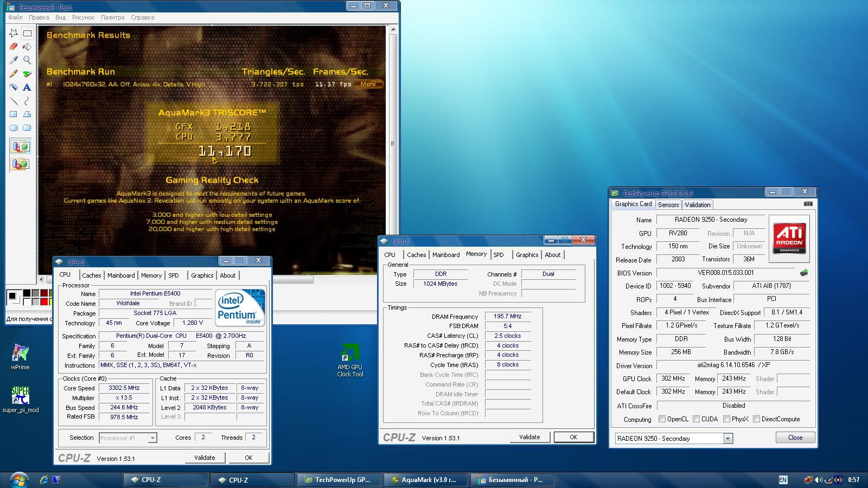Toggle the DirectCompute checkbox in GPU-Z
The width and height of the screenshot is (868, 488).
click(756, 419)
